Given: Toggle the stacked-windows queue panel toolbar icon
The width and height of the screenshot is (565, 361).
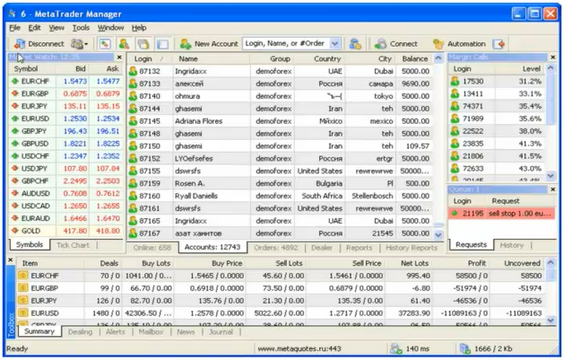Looking at the screenshot, I should [143, 44].
